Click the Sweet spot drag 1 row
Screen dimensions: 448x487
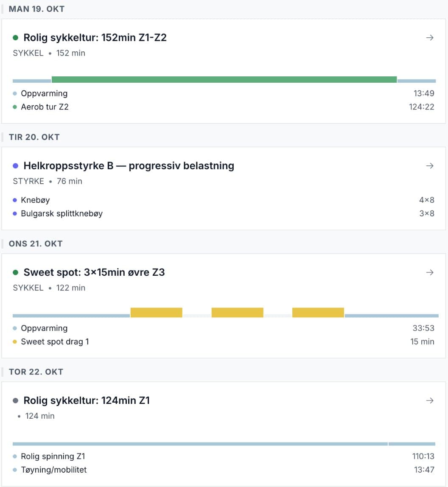[x=224, y=341]
